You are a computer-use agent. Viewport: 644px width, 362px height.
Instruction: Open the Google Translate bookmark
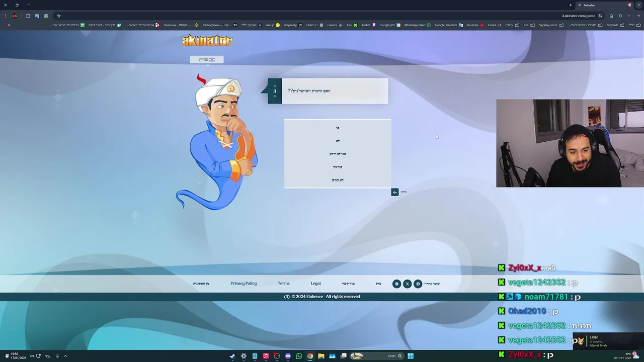449,25
